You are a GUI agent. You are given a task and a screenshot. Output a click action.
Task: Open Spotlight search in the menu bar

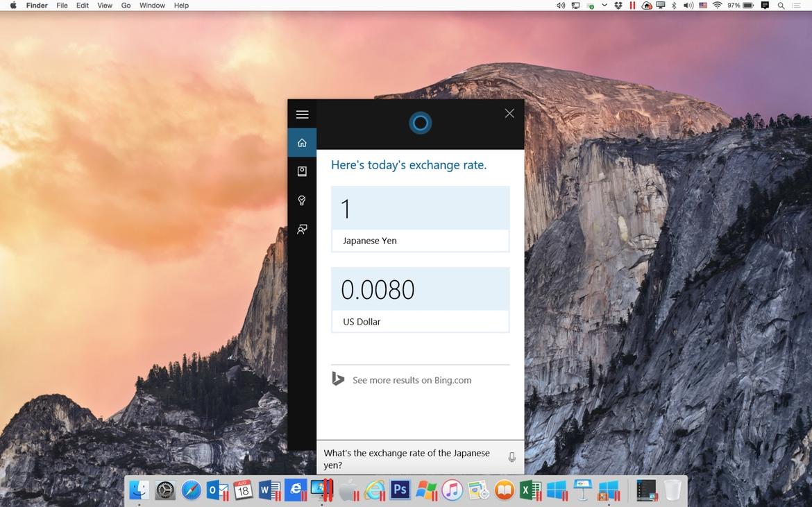[x=781, y=5]
